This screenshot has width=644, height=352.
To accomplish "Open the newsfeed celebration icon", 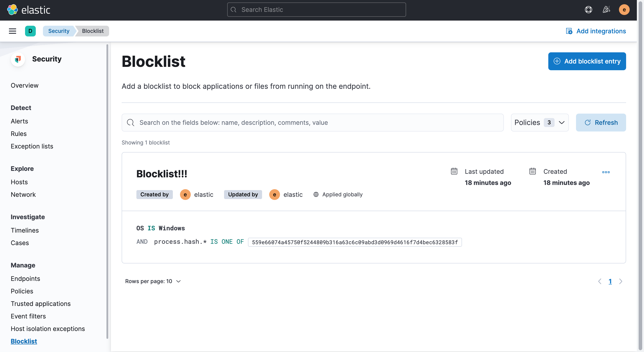I will click(x=606, y=10).
